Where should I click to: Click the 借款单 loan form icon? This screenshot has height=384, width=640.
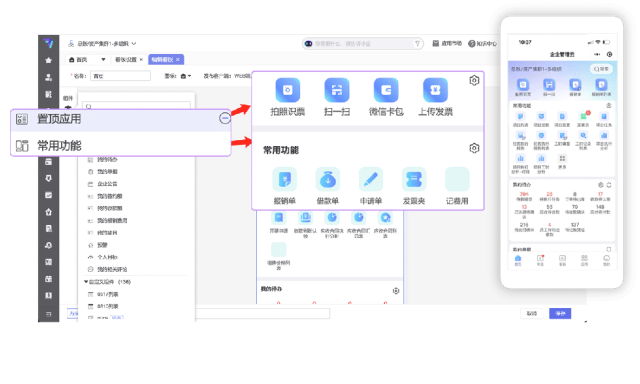(x=328, y=179)
